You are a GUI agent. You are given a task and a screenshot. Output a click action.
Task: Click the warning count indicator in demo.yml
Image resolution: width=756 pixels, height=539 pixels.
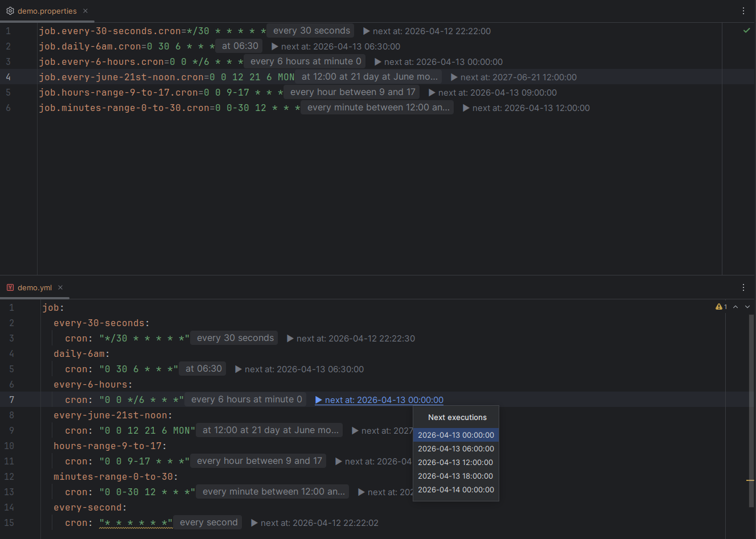pos(721,307)
